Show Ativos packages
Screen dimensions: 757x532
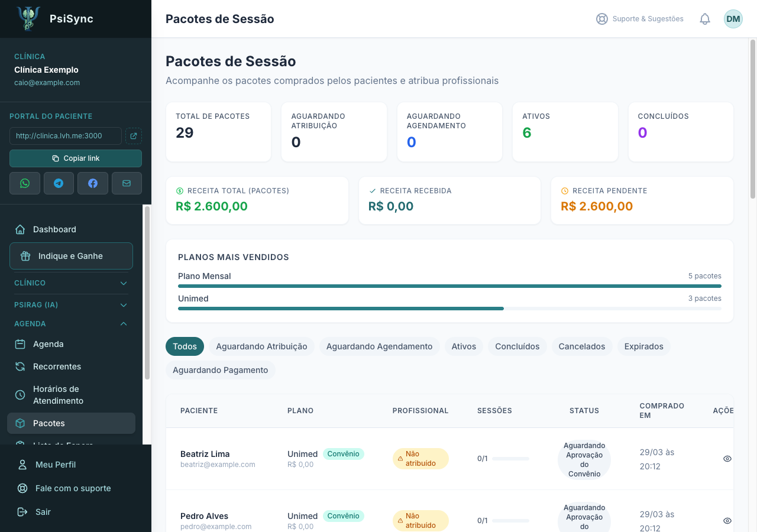pos(464,346)
